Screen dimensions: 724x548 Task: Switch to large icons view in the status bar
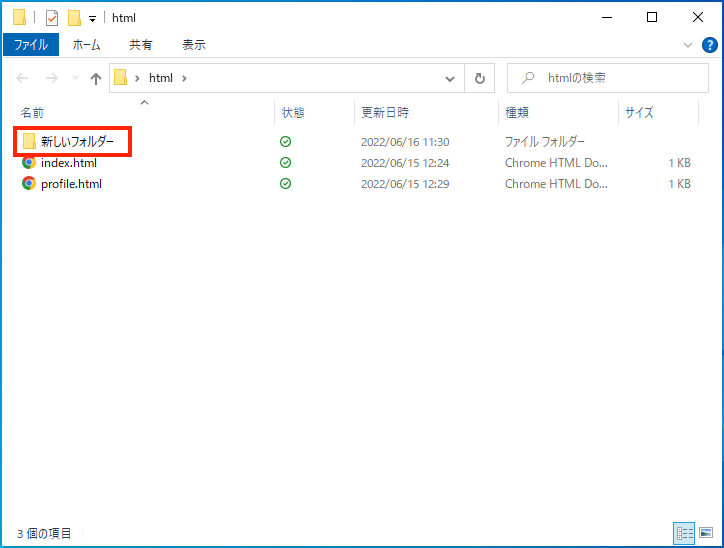click(x=706, y=533)
